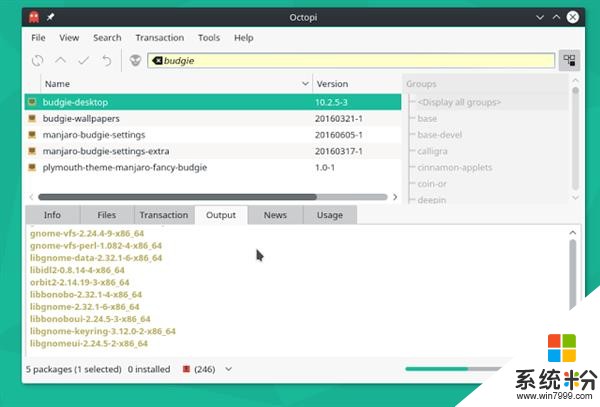Click the output pane vertical scrollbar
The image size is (600, 407).
pyautogui.click(x=572, y=274)
